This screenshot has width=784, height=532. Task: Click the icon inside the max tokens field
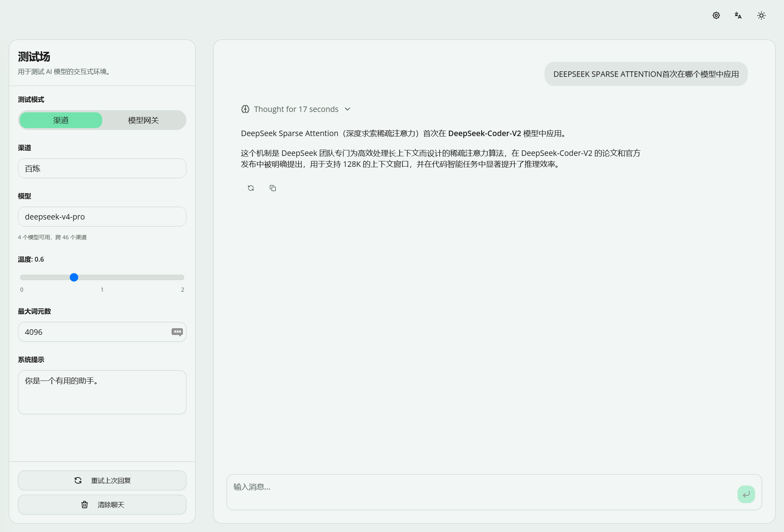pyautogui.click(x=177, y=332)
